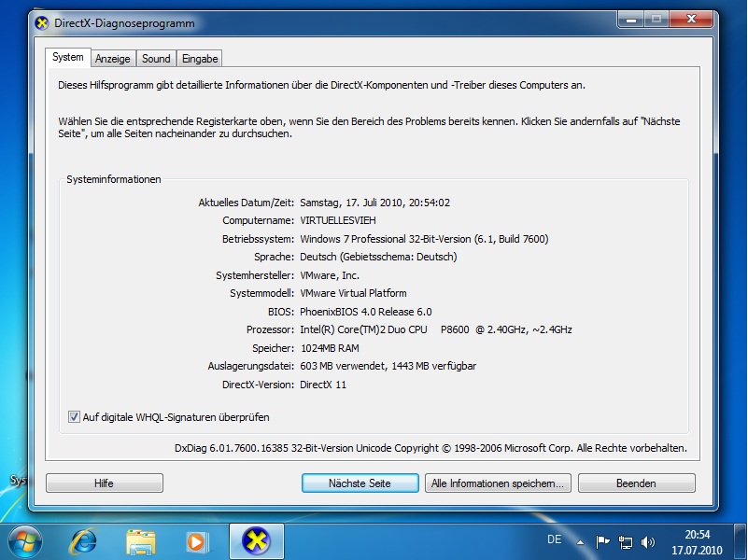
Task: Toggle the WHQL digital signature checkbox
Action: pos(75,417)
